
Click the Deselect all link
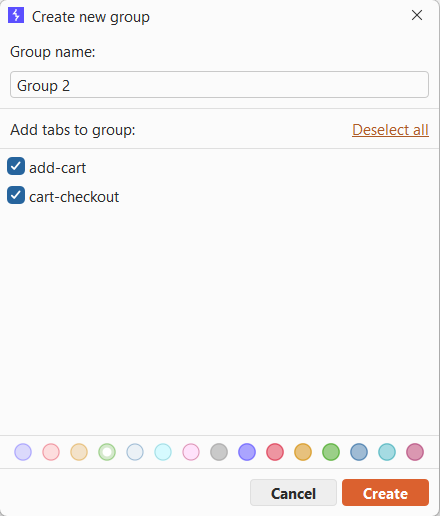[390, 130]
